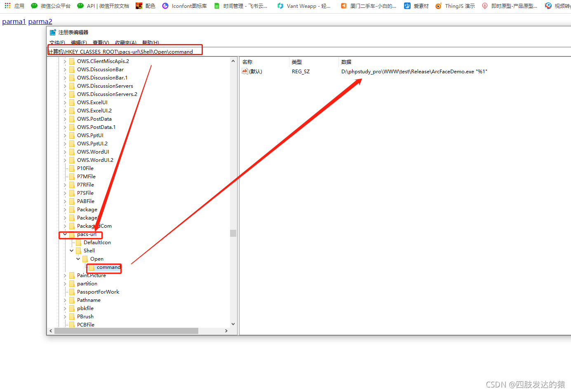Select the Pathname key
Image resolution: width=571 pixels, height=392 pixels.
coord(89,300)
